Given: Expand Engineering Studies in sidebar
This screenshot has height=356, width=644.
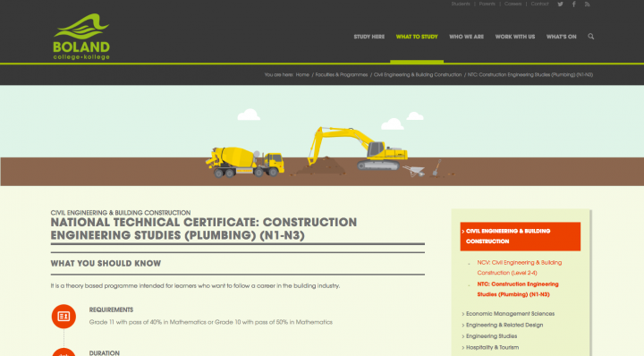Looking at the screenshot, I should 491,336.
